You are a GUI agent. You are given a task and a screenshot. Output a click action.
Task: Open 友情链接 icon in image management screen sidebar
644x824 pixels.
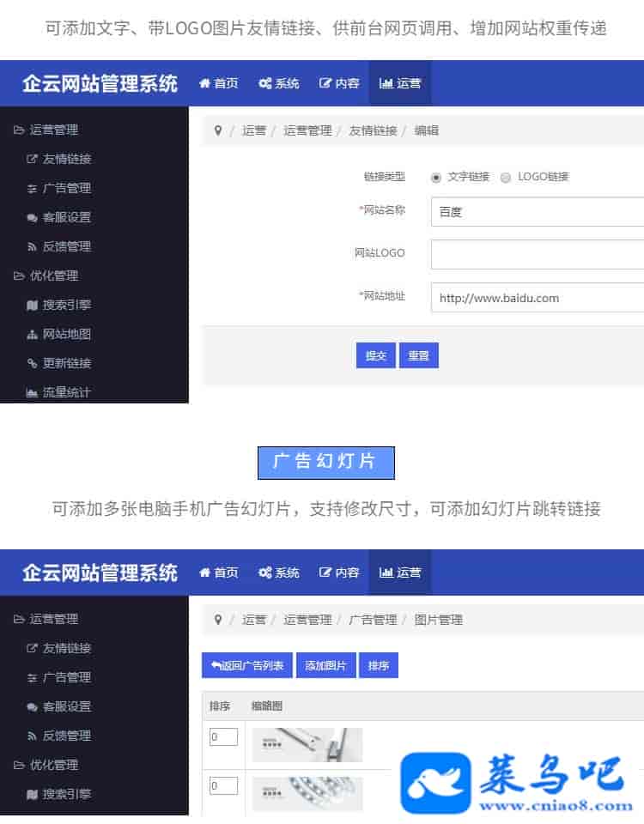(x=32, y=648)
